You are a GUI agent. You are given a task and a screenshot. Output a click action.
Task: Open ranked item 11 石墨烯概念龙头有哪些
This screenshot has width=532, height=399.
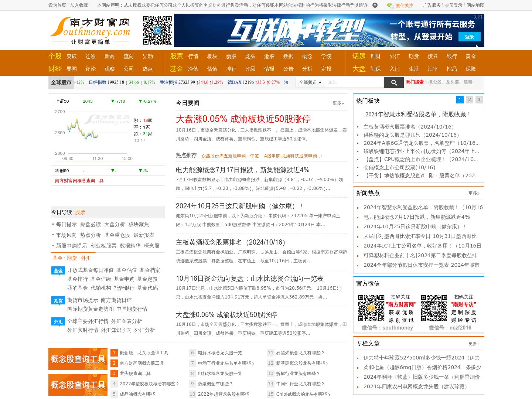click(x=300, y=353)
